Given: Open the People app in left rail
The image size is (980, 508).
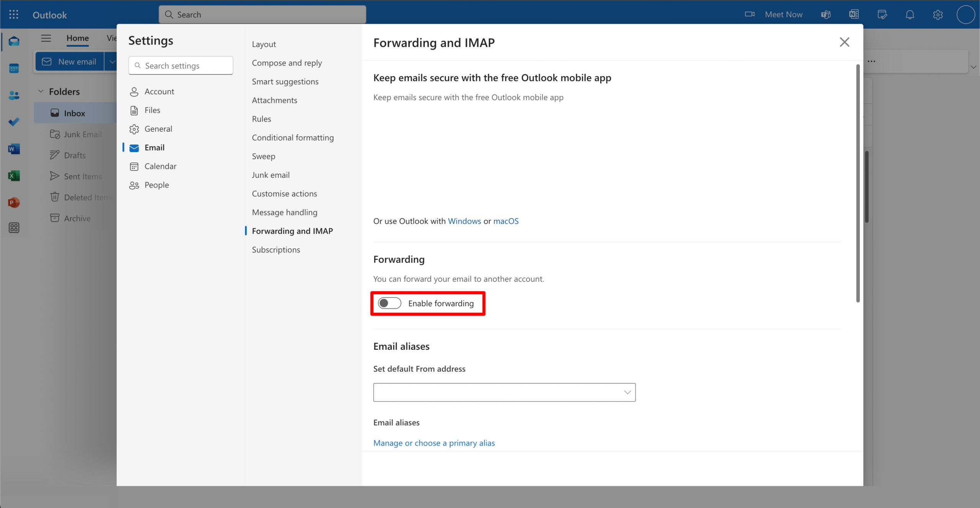Looking at the screenshot, I should (x=14, y=95).
